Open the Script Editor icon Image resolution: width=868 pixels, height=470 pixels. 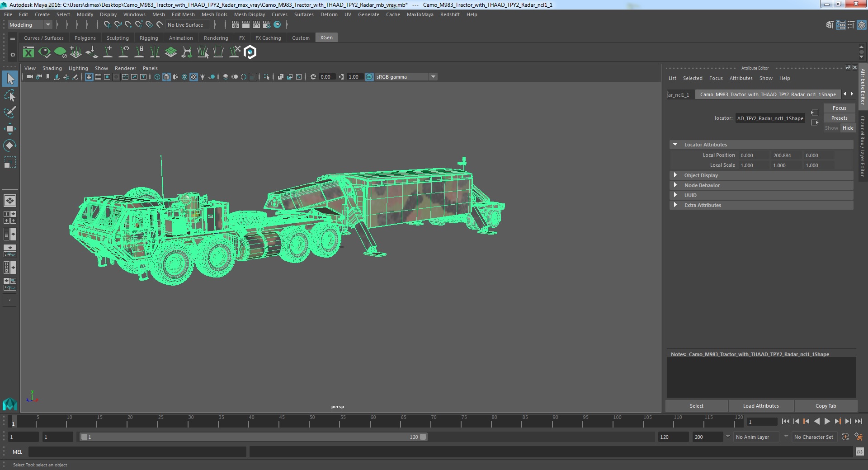tap(860, 451)
